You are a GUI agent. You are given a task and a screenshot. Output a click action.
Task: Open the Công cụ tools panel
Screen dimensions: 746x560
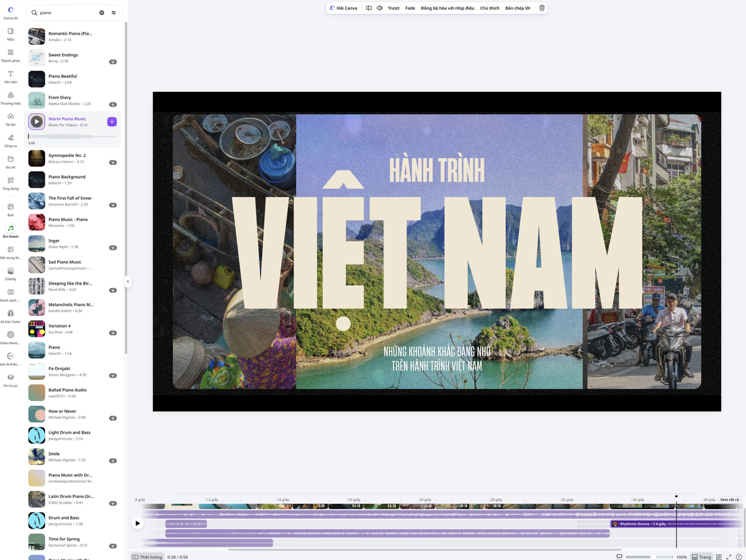(10, 140)
